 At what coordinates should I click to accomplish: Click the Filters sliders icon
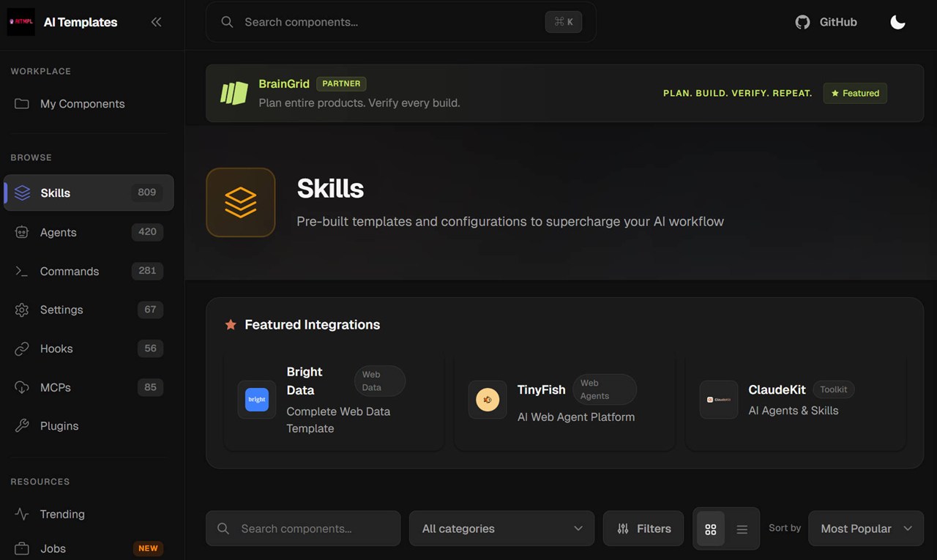(623, 529)
